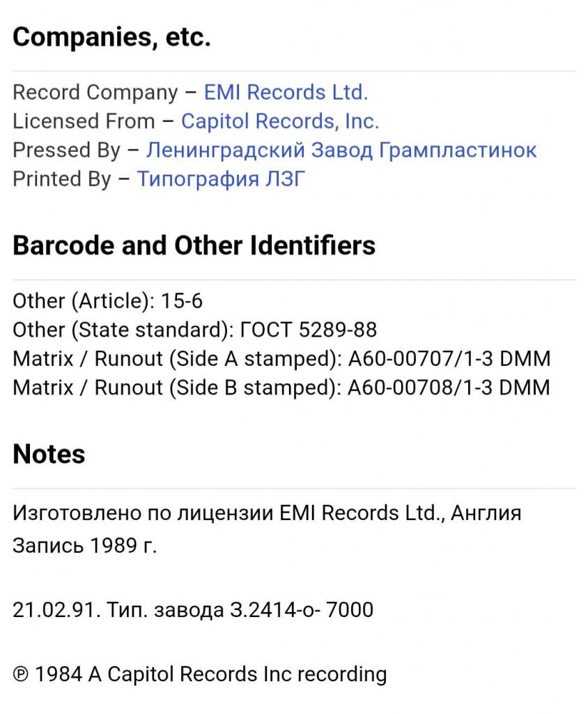Image resolution: width=588 pixels, height=714 pixels.
Task: Click the "Запись 1989 г." note
Action: (85, 545)
